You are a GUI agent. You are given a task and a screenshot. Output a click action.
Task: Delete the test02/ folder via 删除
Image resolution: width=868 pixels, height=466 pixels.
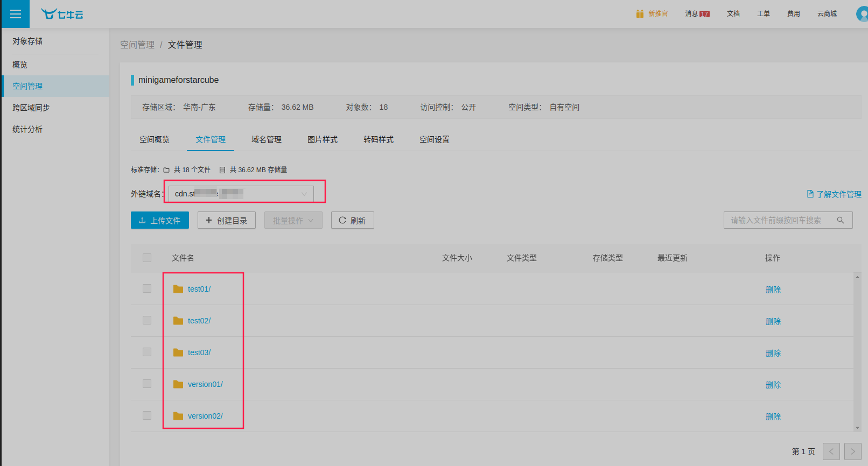click(x=773, y=321)
